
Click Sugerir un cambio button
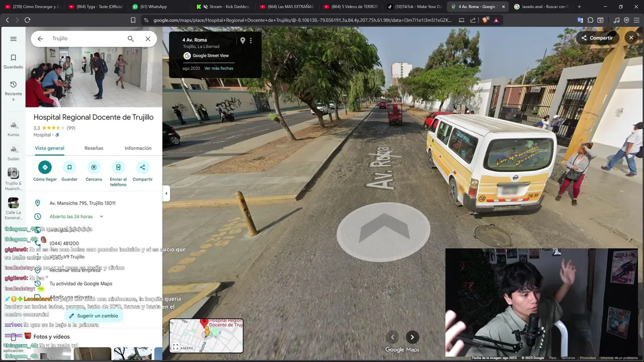[x=94, y=316]
